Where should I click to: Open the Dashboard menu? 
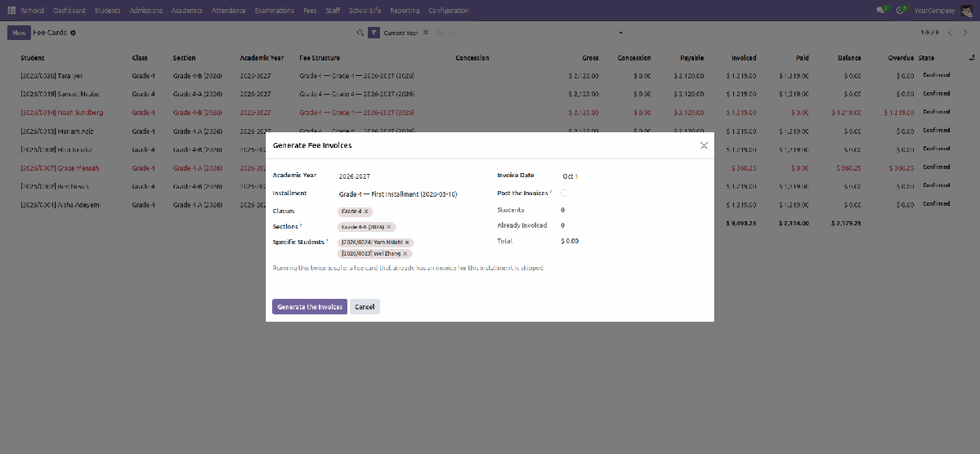[x=69, y=11]
